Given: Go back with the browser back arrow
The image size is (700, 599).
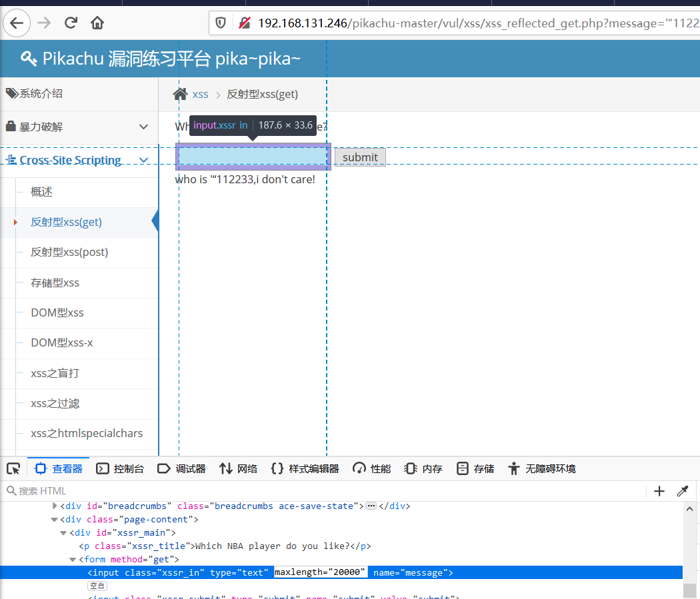Looking at the screenshot, I should click(x=17, y=23).
